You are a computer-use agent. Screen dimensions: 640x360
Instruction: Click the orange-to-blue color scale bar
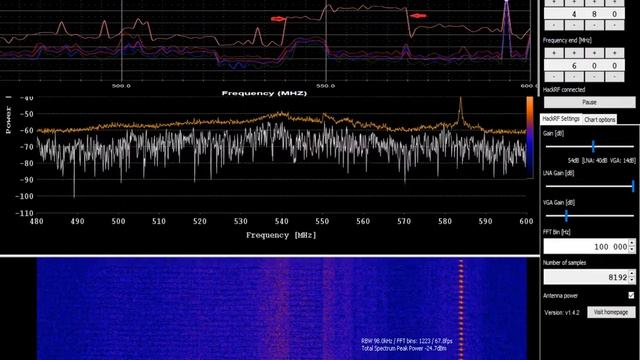click(x=529, y=137)
